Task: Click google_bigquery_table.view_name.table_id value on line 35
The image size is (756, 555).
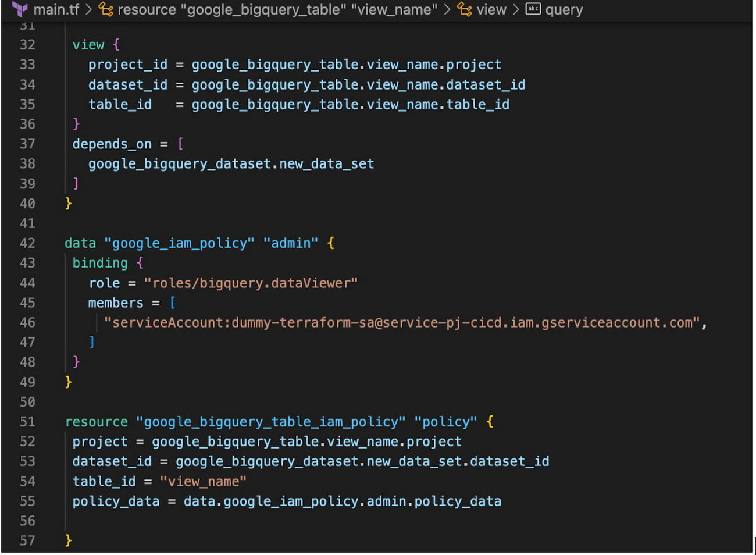Action: click(x=351, y=105)
